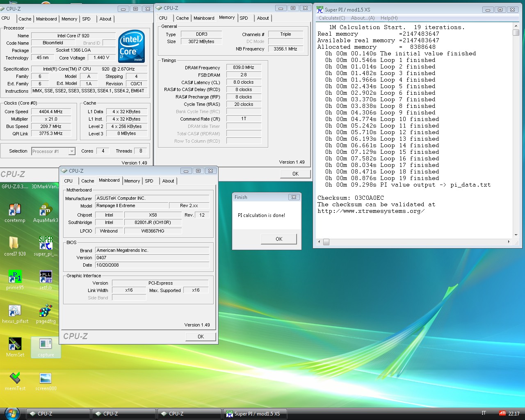Click the CPU-Z Memory window title icon
Screen dimensions: 525x420
[x=159, y=8]
